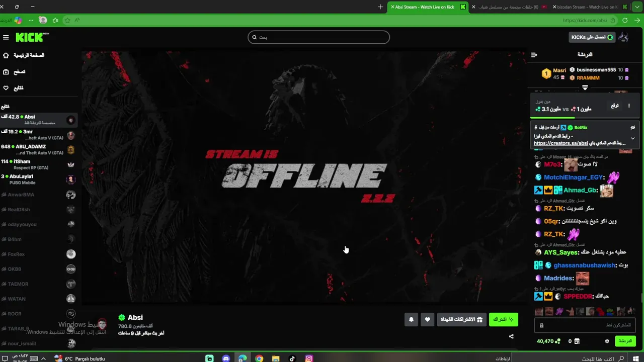The width and height of the screenshot is (644, 362).
Task: Open ABU_ADAMZ channel in sidebar
Action: point(39,150)
